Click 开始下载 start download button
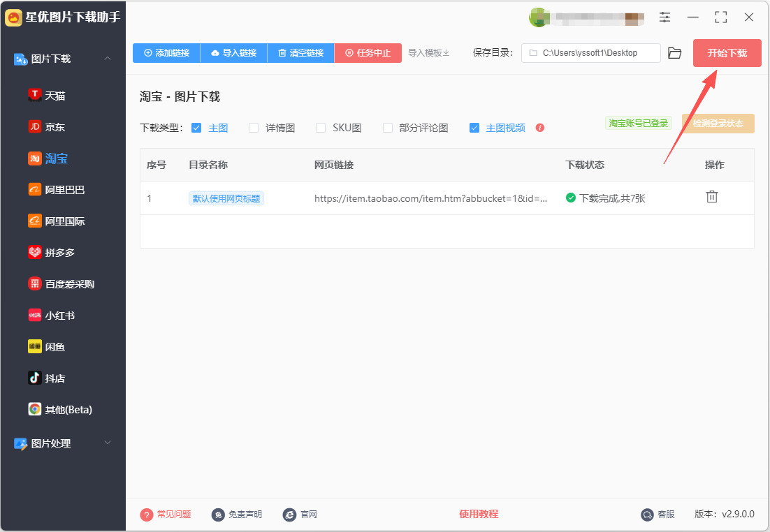 click(727, 53)
